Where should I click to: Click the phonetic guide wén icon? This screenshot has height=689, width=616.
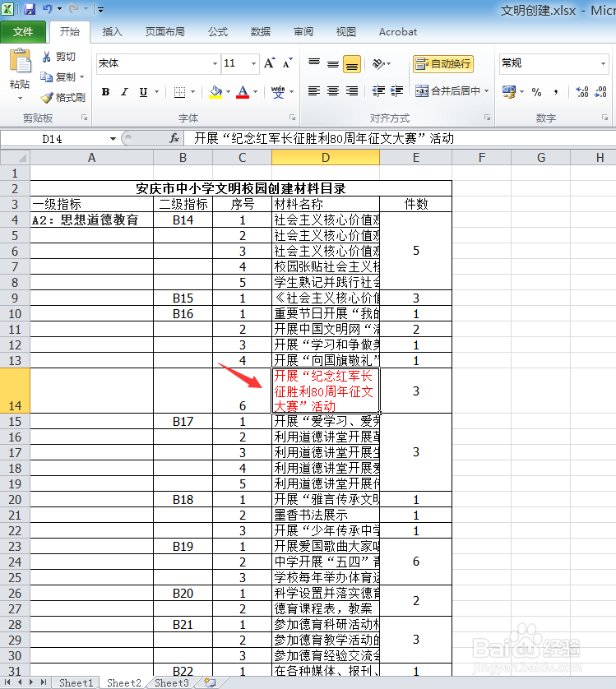pos(277,92)
